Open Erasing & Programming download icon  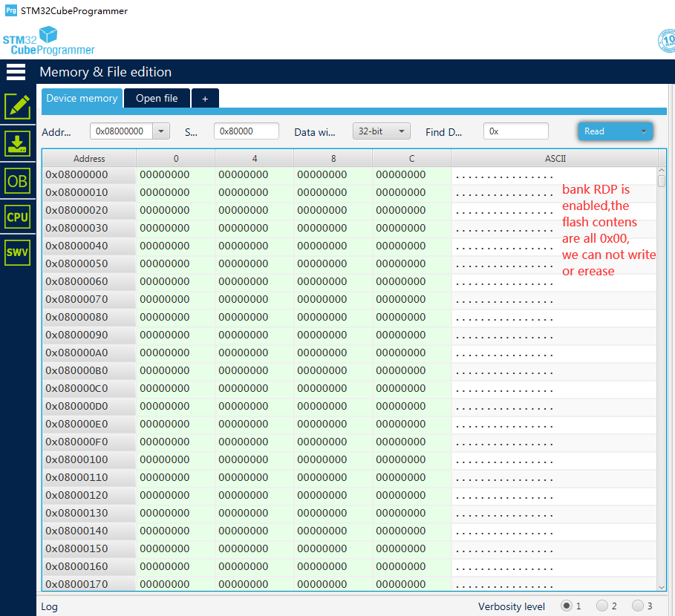tap(18, 144)
